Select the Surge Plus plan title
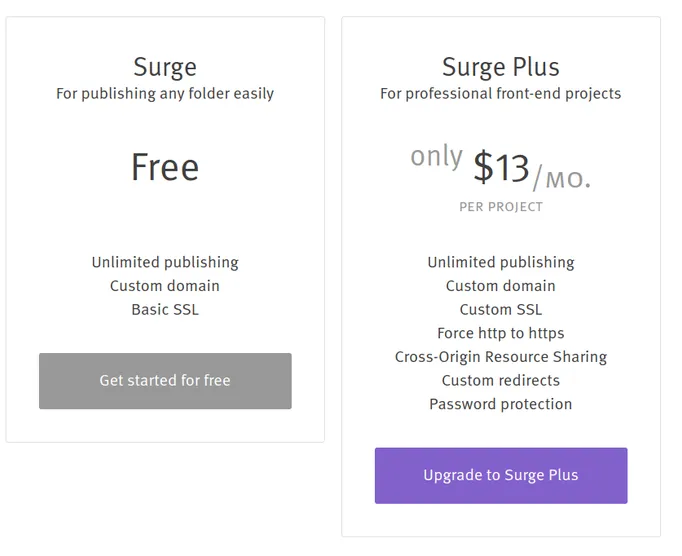The width and height of the screenshot is (682, 556). (x=501, y=67)
